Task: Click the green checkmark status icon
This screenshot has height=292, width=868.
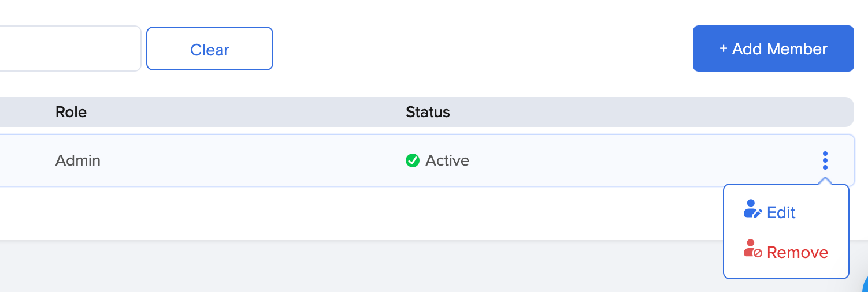Action: click(x=413, y=160)
